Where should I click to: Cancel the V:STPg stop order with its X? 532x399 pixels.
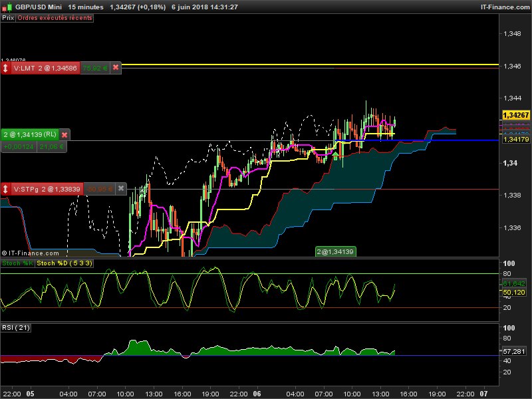(121, 188)
